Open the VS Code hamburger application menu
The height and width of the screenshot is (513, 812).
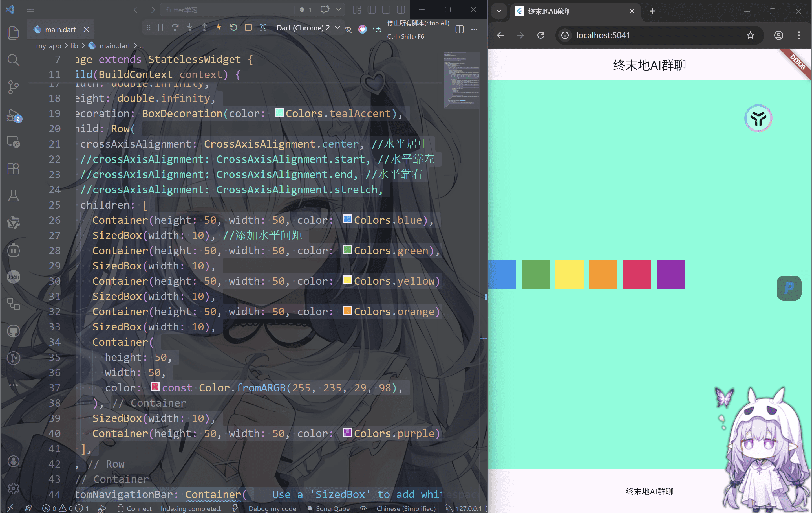(x=30, y=10)
